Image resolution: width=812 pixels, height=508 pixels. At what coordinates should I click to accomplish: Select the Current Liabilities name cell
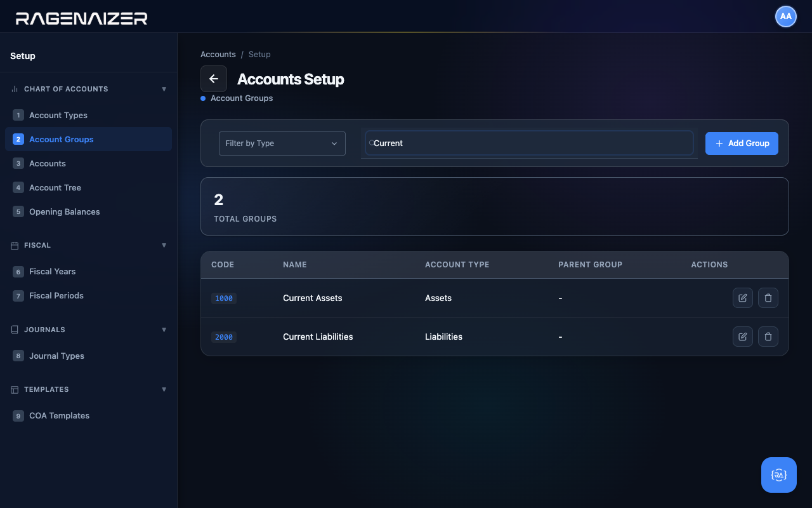[x=318, y=337]
